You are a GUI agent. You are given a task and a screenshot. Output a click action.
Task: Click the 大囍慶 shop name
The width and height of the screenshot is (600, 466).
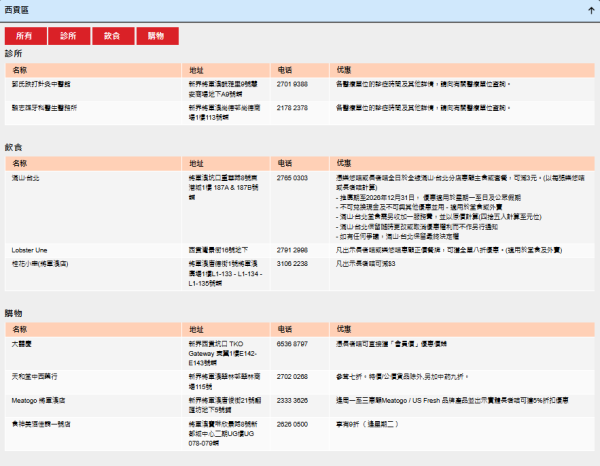(x=21, y=344)
